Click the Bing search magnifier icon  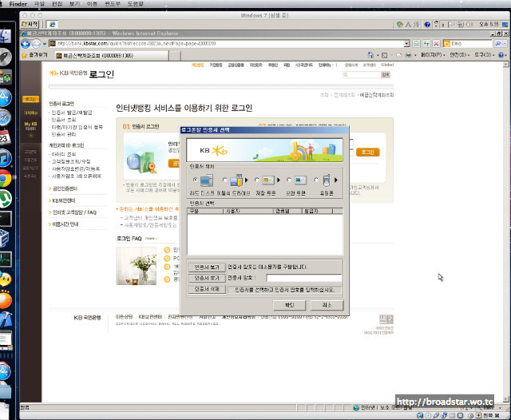click(x=498, y=44)
